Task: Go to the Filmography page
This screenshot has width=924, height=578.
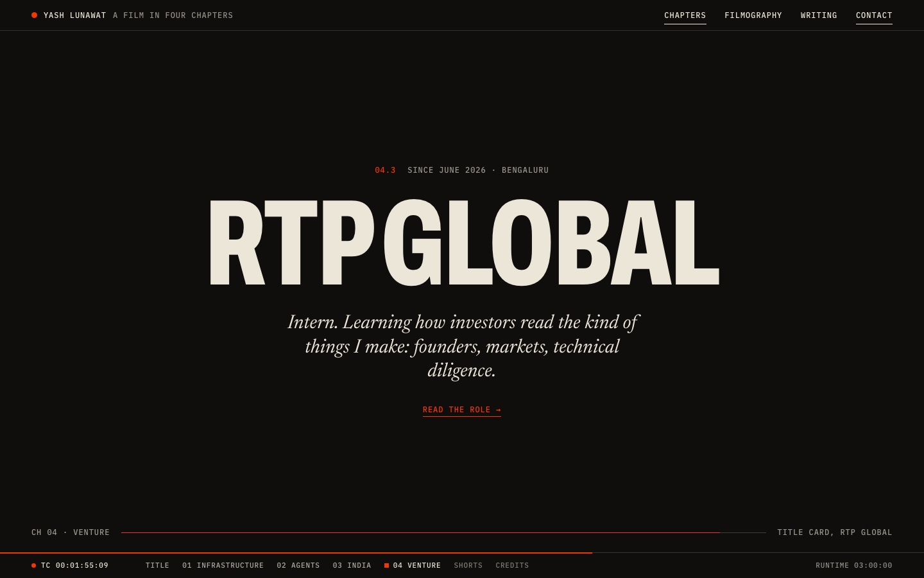Action: pos(753,15)
